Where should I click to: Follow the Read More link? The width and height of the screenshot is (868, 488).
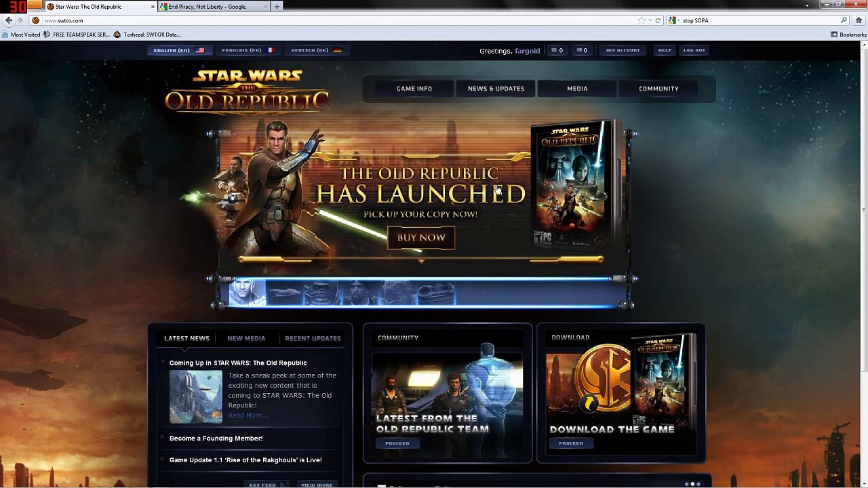248,415
